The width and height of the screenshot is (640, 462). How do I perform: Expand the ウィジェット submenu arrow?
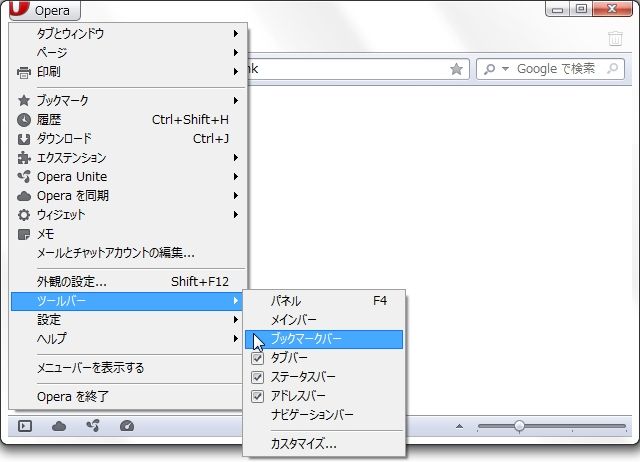[x=236, y=215]
